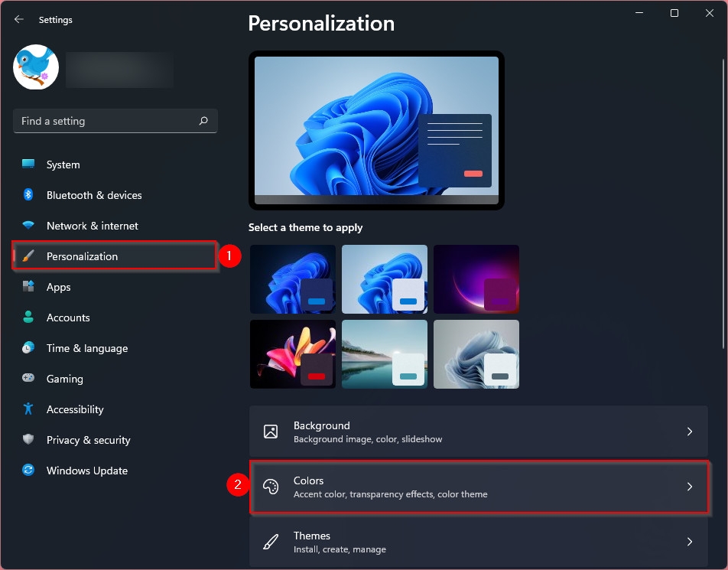Click the Accessibility figure icon

(x=28, y=409)
